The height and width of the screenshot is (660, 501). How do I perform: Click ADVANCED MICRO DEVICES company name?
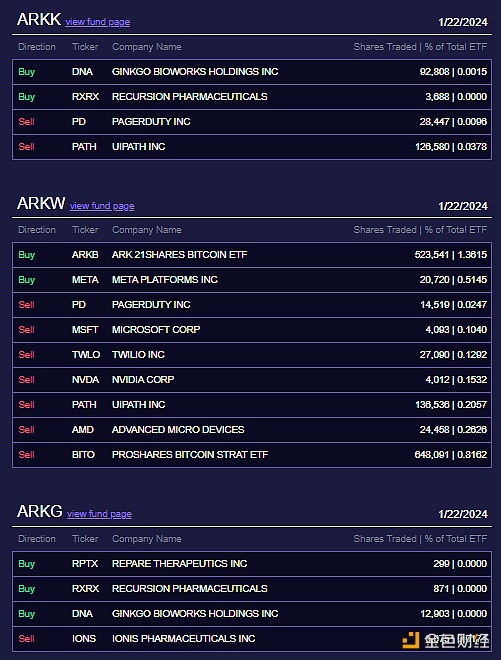178,430
